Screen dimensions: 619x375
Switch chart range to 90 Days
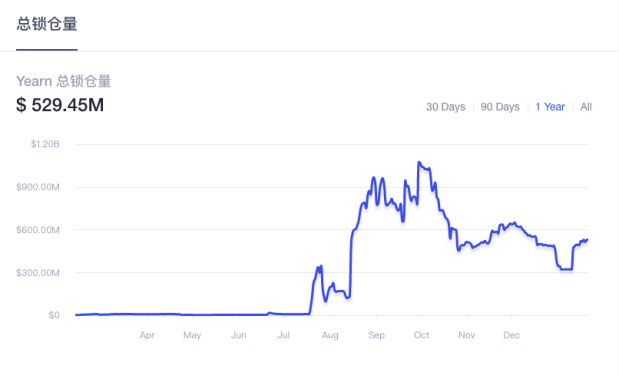500,107
